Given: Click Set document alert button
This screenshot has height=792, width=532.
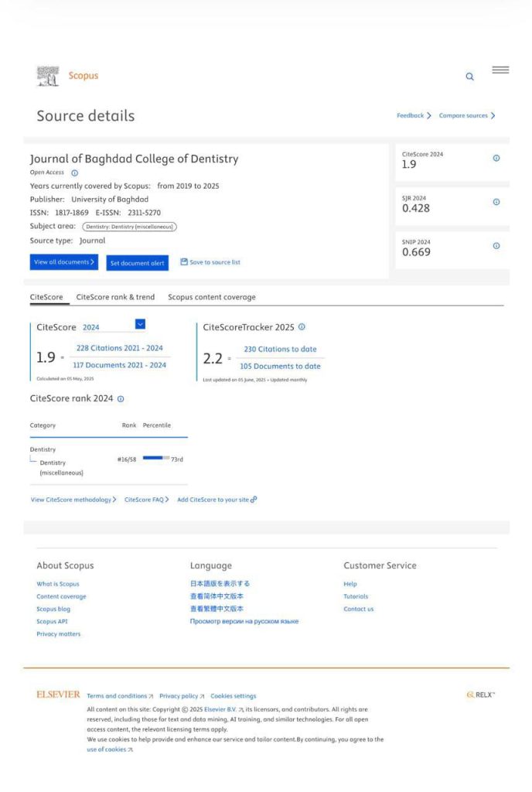Looking at the screenshot, I should pos(138,263).
